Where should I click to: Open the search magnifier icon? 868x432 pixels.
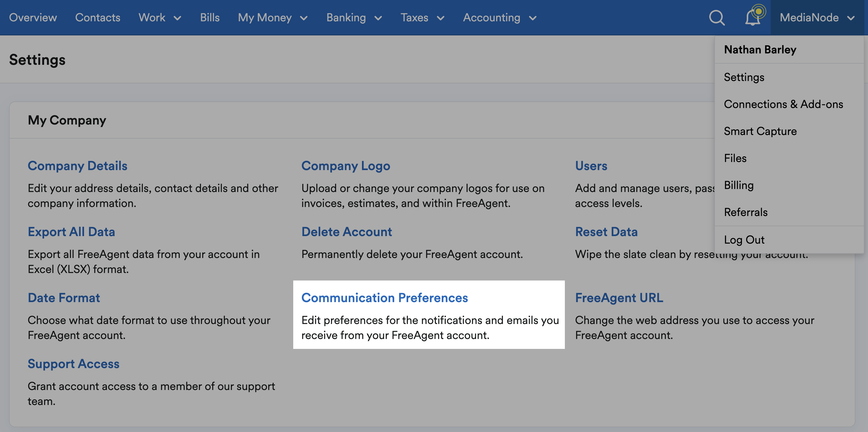click(x=716, y=17)
